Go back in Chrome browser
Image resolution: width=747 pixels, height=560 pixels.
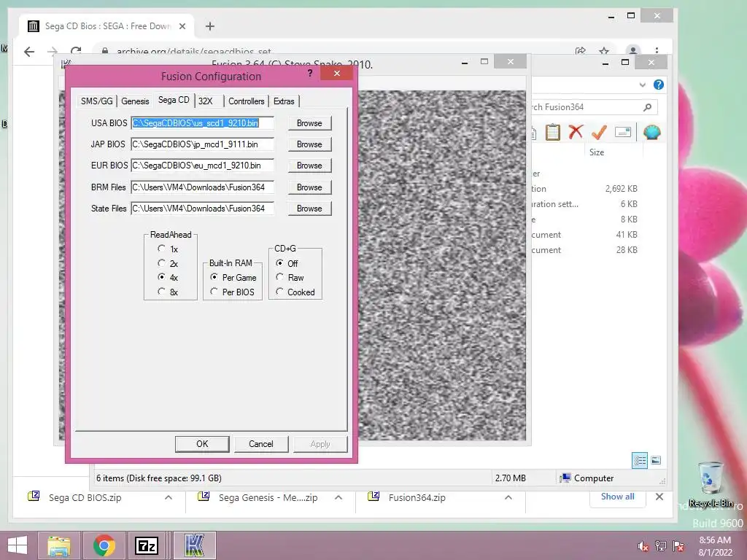coord(29,52)
